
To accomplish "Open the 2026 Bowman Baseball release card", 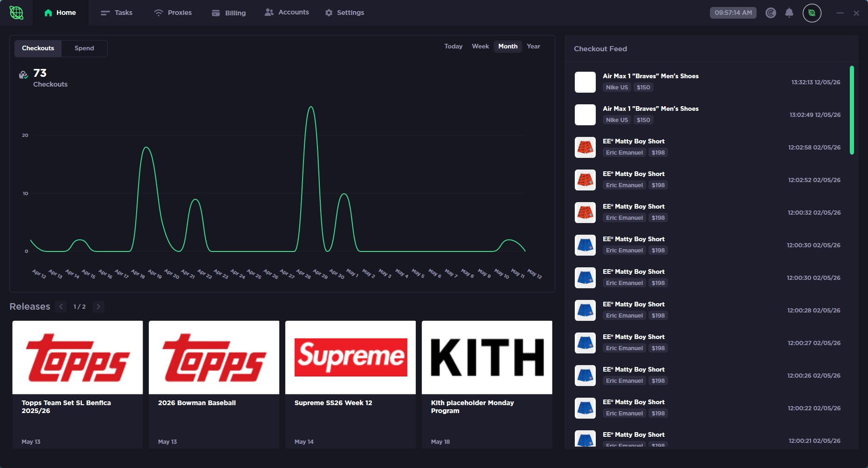I will tap(214, 385).
